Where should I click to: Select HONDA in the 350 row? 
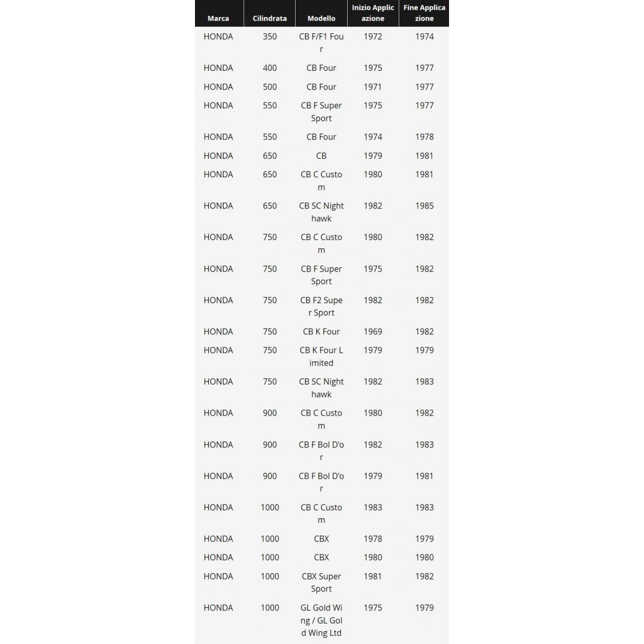pos(218,36)
